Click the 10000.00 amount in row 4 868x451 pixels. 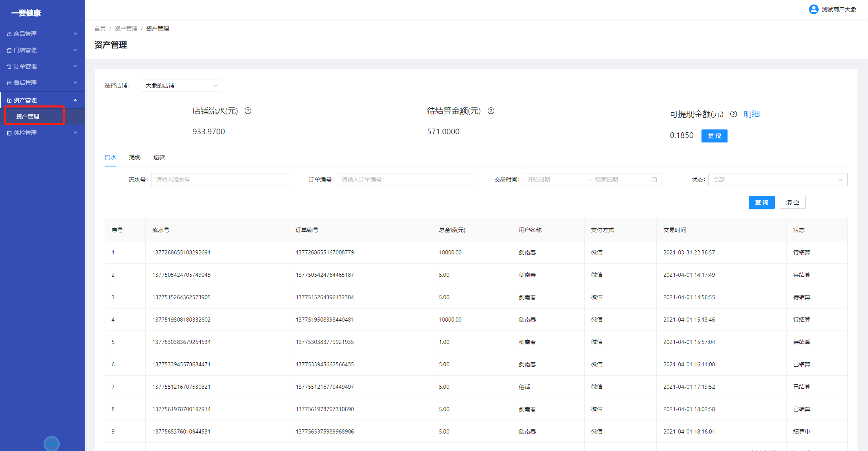[x=450, y=320]
